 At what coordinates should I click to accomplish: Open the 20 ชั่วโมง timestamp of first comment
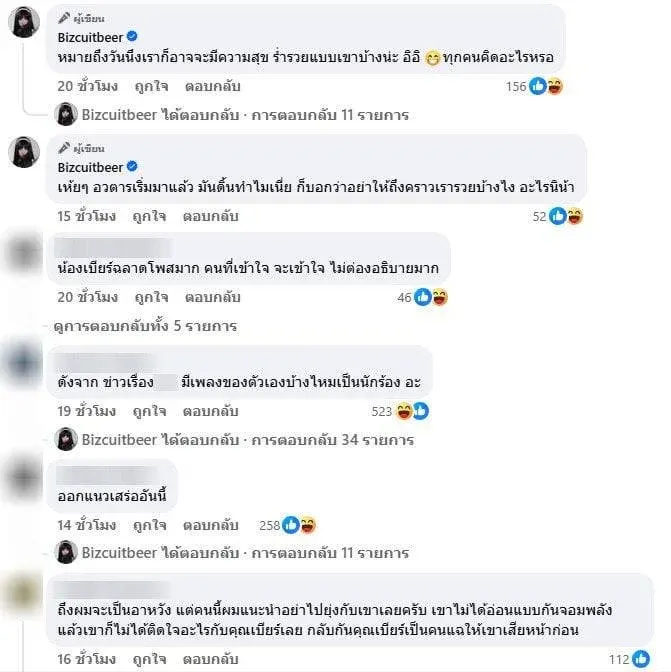coord(87,86)
